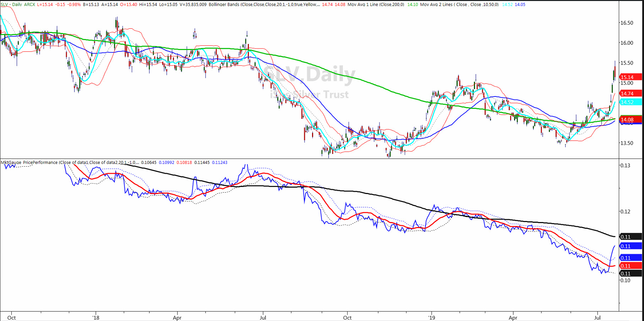Click the red 15.14 last price tag
Viewport: 644px width, 321px height.
pyautogui.click(x=631, y=77)
